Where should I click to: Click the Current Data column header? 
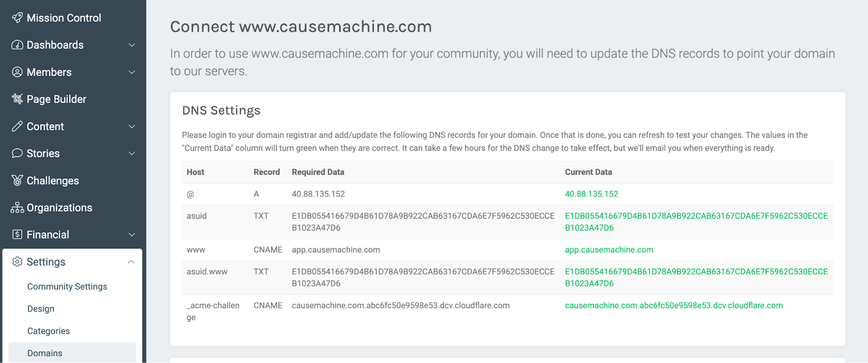tap(589, 172)
